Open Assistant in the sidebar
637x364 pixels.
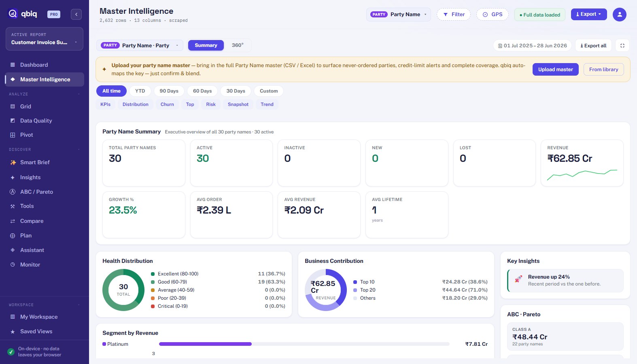45,250
